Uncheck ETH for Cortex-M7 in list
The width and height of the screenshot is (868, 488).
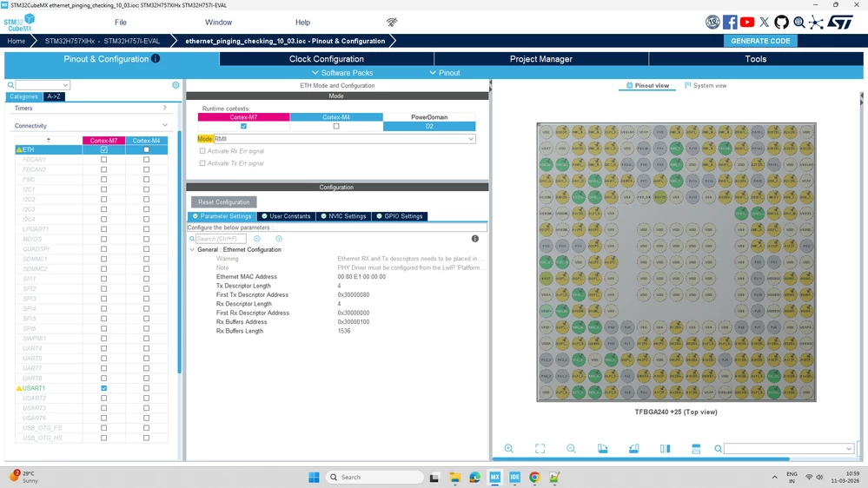(x=104, y=150)
